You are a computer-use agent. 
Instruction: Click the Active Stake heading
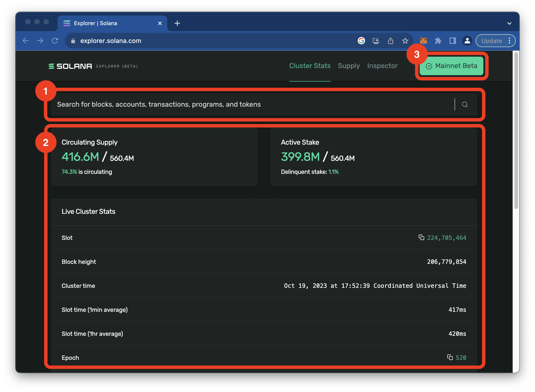300,142
